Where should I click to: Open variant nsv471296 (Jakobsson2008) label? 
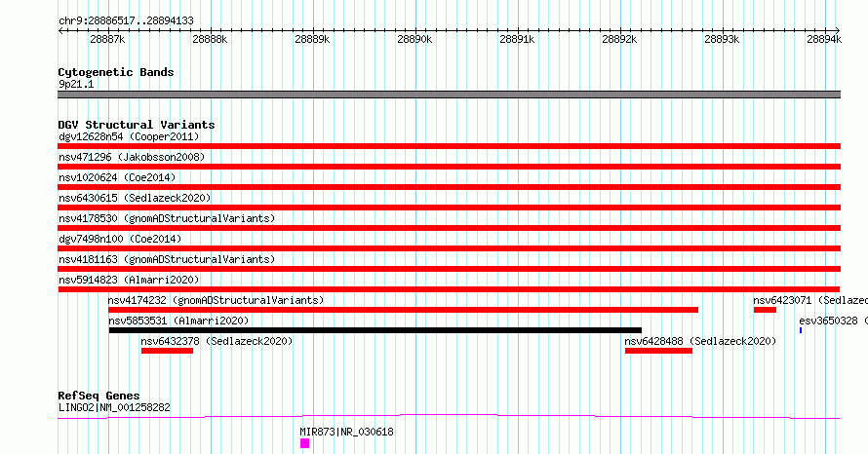point(132,157)
